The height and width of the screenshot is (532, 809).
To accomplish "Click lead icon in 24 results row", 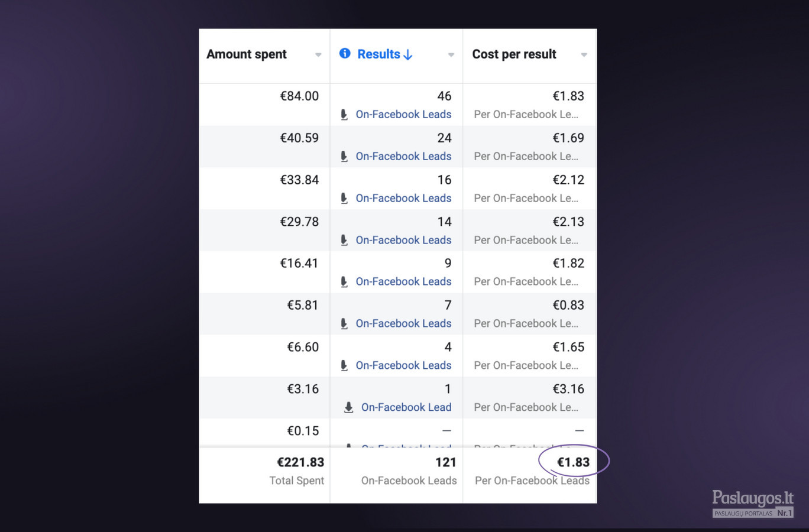I will (x=344, y=157).
